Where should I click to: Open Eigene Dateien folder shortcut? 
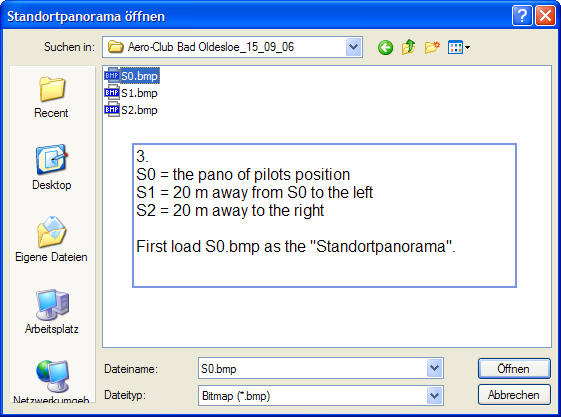(x=51, y=239)
